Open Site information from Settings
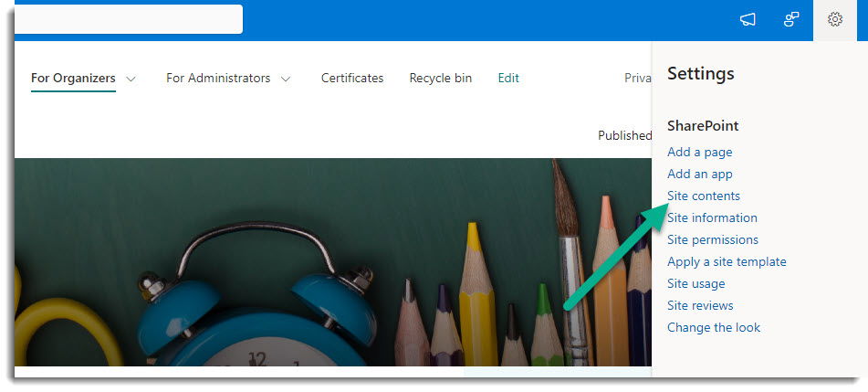 point(712,217)
